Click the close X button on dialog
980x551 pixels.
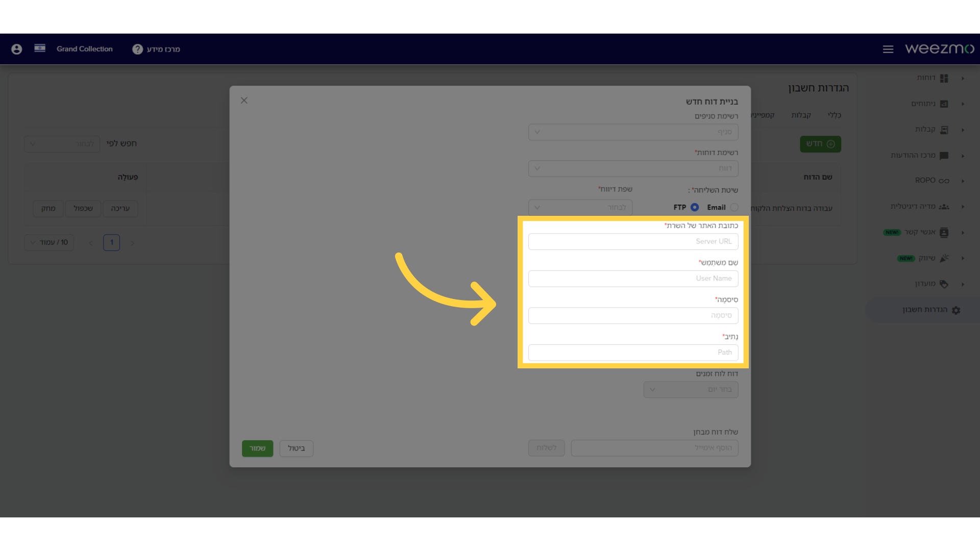(244, 100)
